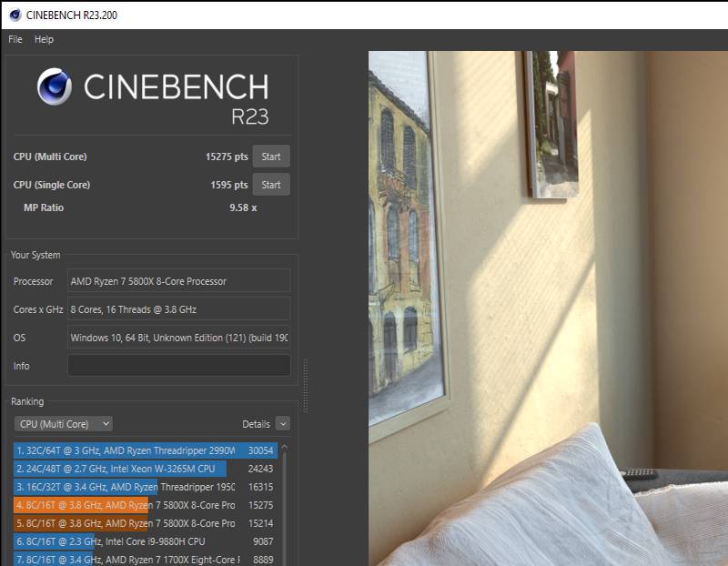Viewport: 728px width, 566px height.
Task: Click into the Info text field
Action: [178, 366]
